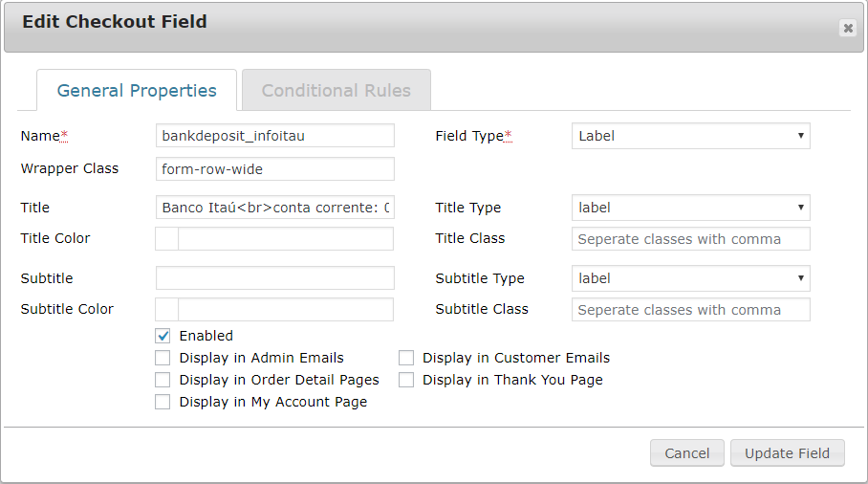Screen dimensions: 868x484
Task: Check Display in My Account Page
Action: point(163,403)
